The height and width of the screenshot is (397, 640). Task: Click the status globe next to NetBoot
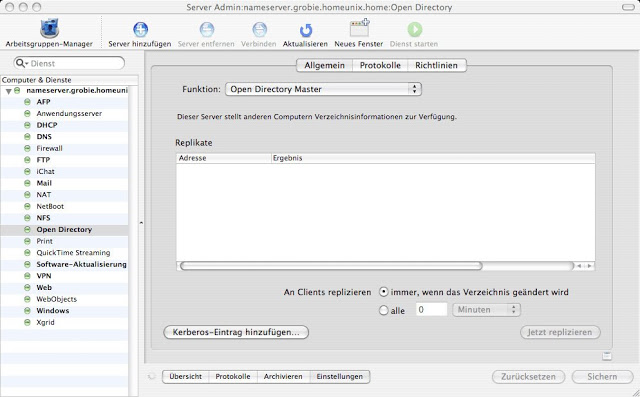27,206
